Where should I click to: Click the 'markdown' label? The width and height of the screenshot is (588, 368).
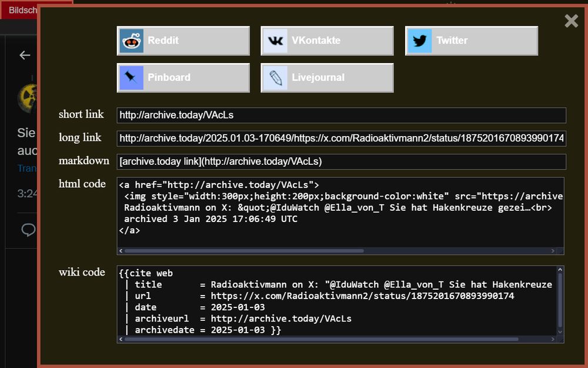pos(84,161)
